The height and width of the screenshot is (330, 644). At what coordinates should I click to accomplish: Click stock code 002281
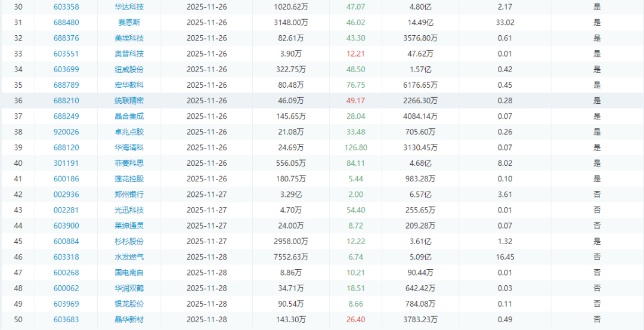pyautogui.click(x=66, y=210)
